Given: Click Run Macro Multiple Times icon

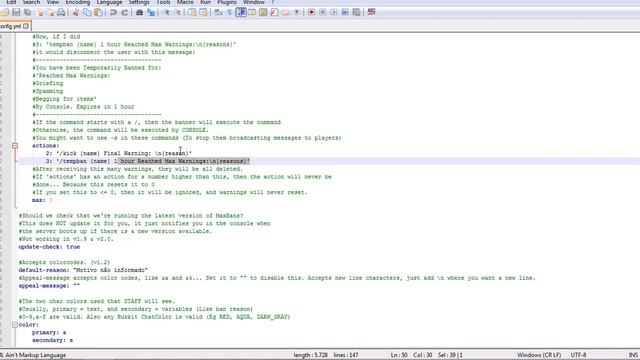Looking at the screenshot, I should 345,12.
